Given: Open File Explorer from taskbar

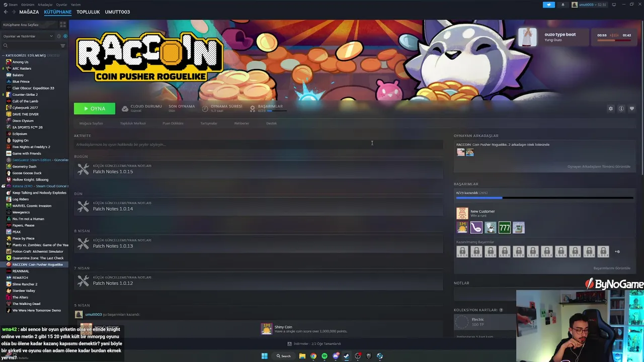Looking at the screenshot, I should pyautogui.click(x=302, y=356).
